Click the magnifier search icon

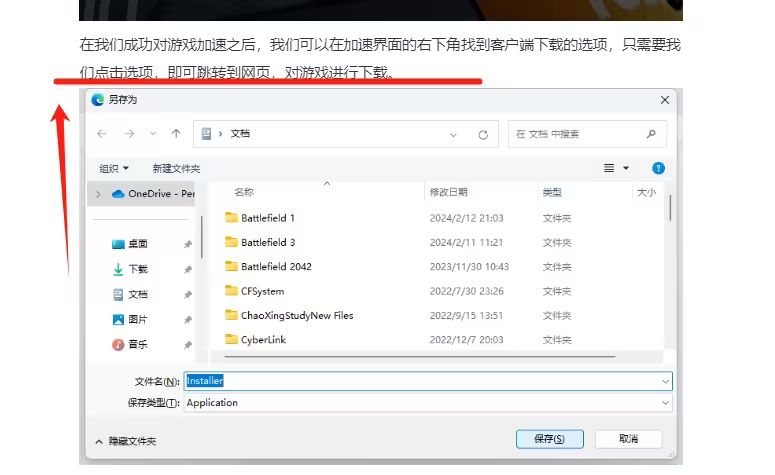click(x=651, y=134)
